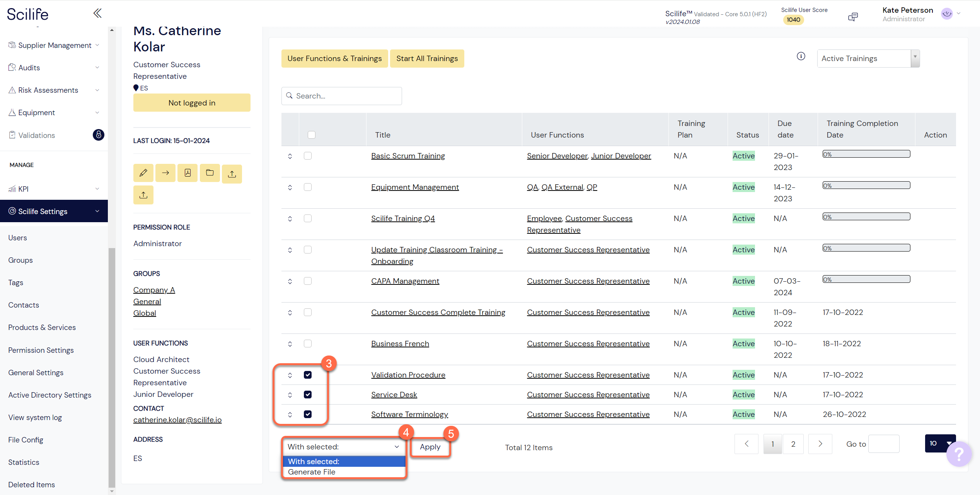This screenshot has width=980, height=495.
Task: Click the sort arrows on CAPA Management row
Action: (x=290, y=281)
